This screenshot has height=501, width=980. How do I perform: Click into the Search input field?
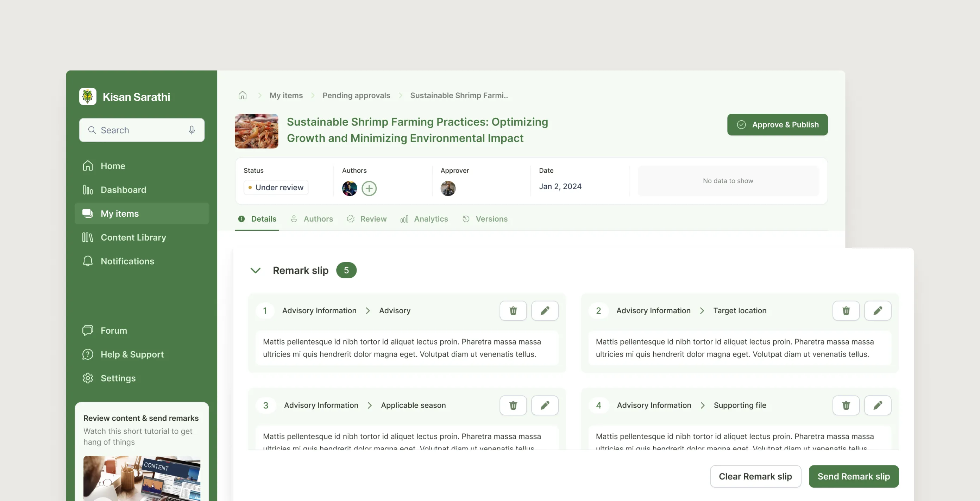click(139, 130)
